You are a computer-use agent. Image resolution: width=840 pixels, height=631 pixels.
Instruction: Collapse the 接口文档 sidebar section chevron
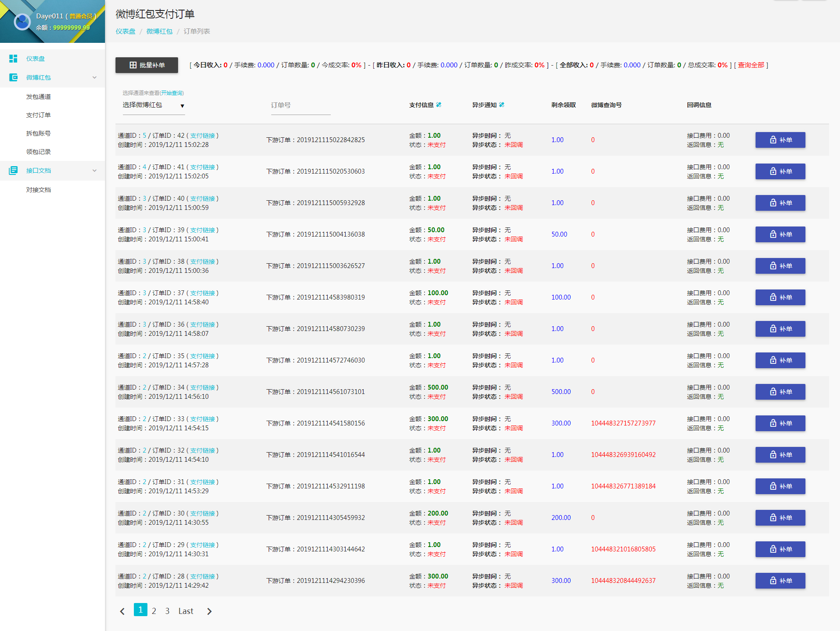click(x=94, y=171)
